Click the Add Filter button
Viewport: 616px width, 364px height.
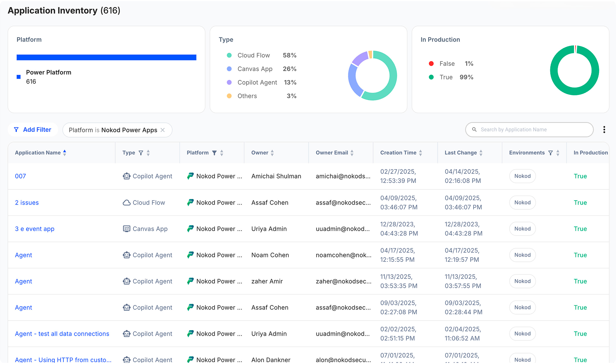pyautogui.click(x=33, y=129)
